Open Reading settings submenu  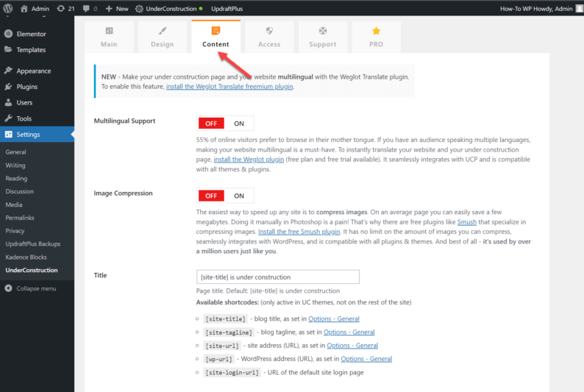[x=16, y=178]
